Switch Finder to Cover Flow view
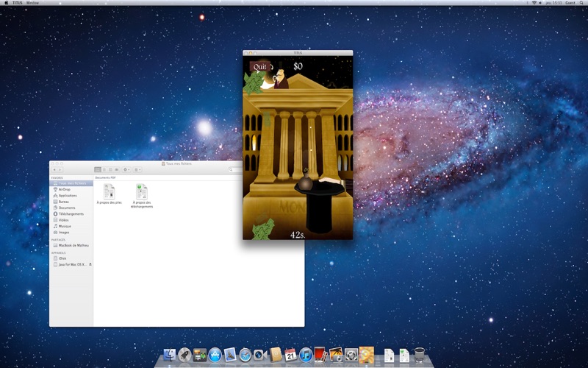The height and width of the screenshot is (368, 588). [x=116, y=169]
